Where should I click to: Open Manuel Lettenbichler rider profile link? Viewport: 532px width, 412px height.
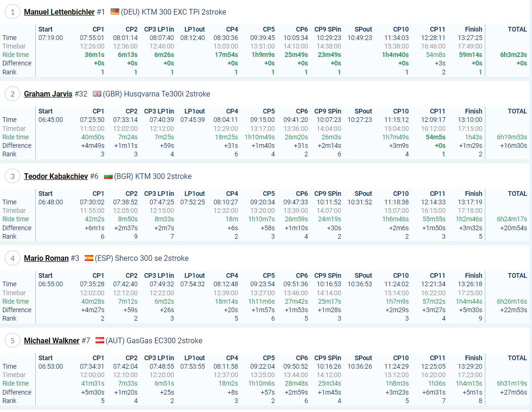pyautogui.click(x=59, y=12)
